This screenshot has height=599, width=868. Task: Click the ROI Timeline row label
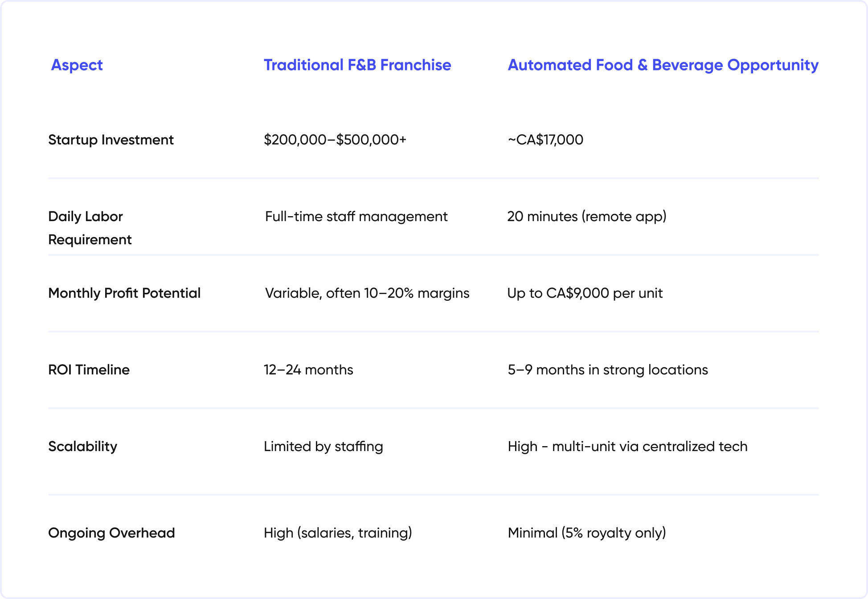(89, 370)
